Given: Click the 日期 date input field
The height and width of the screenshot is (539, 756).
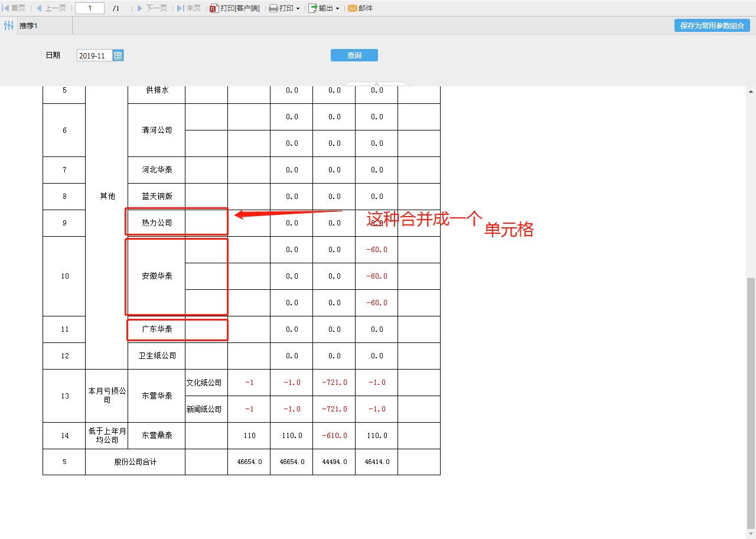Looking at the screenshot, I should (94, 55).
